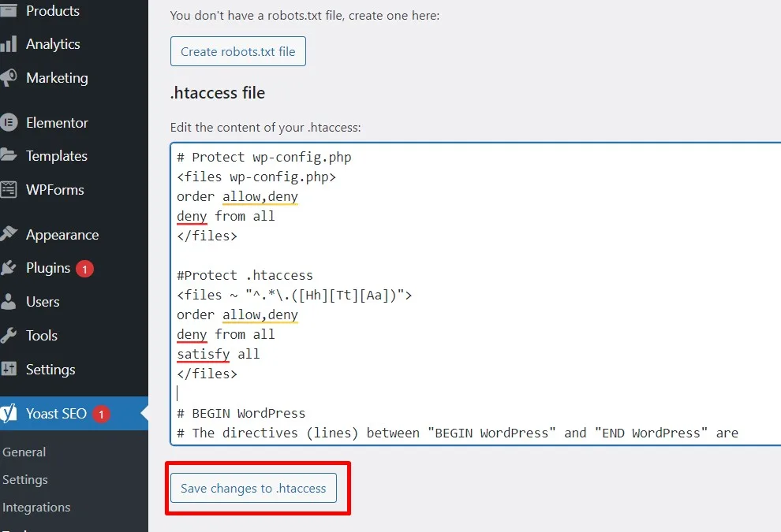Click the WPForms icon
The width and height of the screenshot is (781, 532).
click(9, 189)
